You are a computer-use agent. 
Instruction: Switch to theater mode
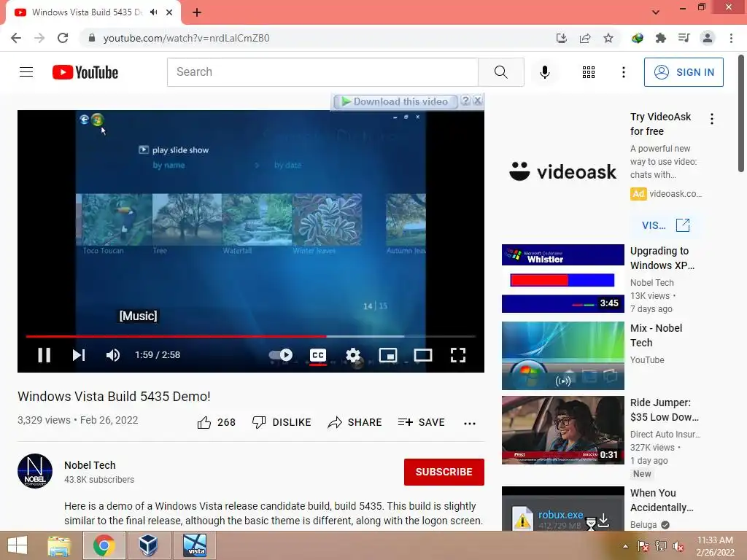pyautogui.click(x=423, y=355)
